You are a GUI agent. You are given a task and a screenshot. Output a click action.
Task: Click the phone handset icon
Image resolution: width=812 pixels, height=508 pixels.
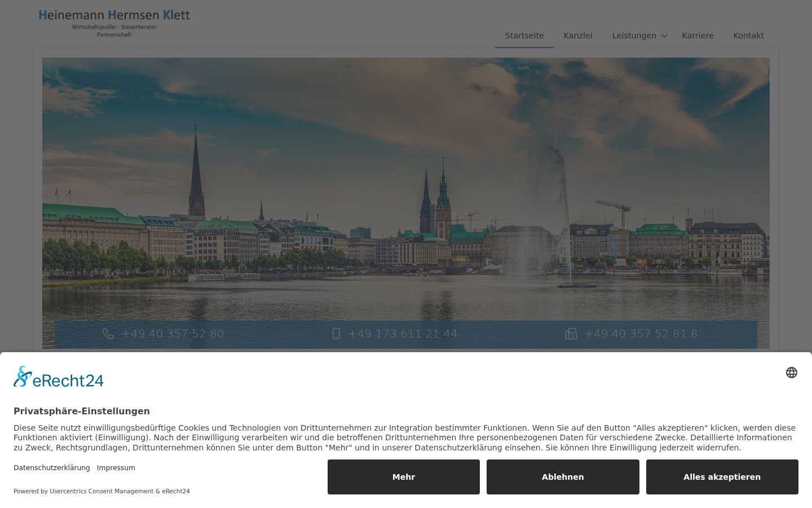click(x=108, y=334)
